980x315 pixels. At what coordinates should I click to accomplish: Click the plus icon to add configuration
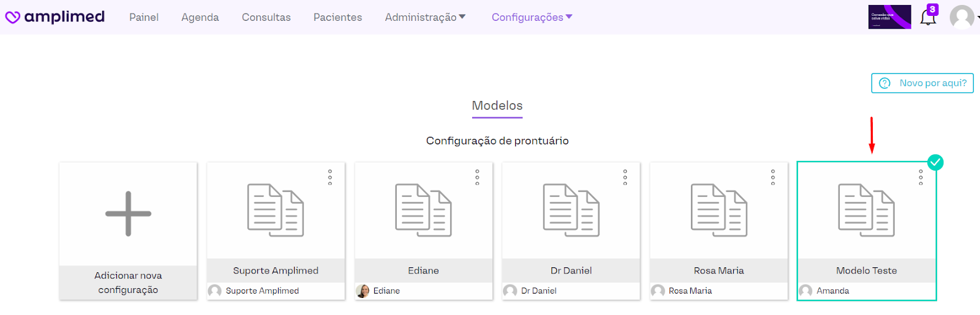tap(128, 213)
